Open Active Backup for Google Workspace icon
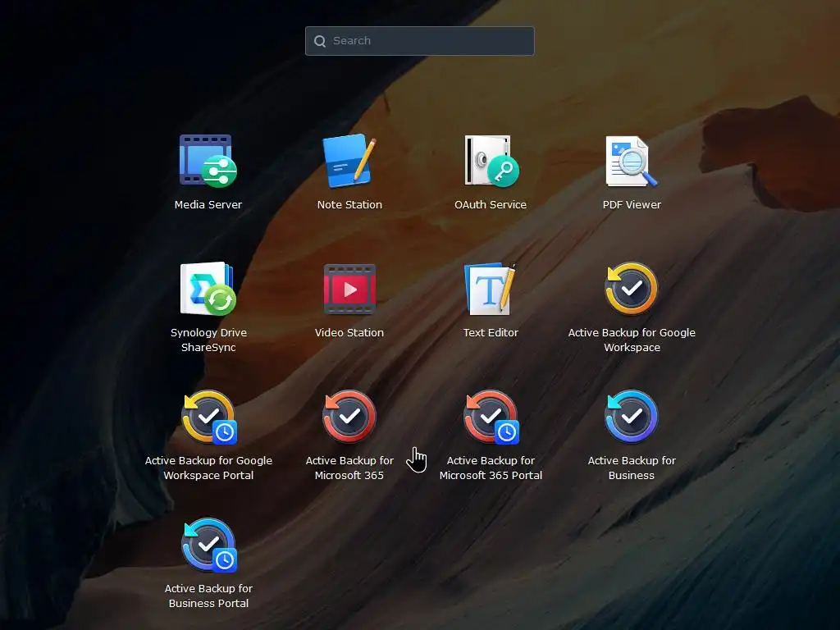 click(x=631, y=289)
